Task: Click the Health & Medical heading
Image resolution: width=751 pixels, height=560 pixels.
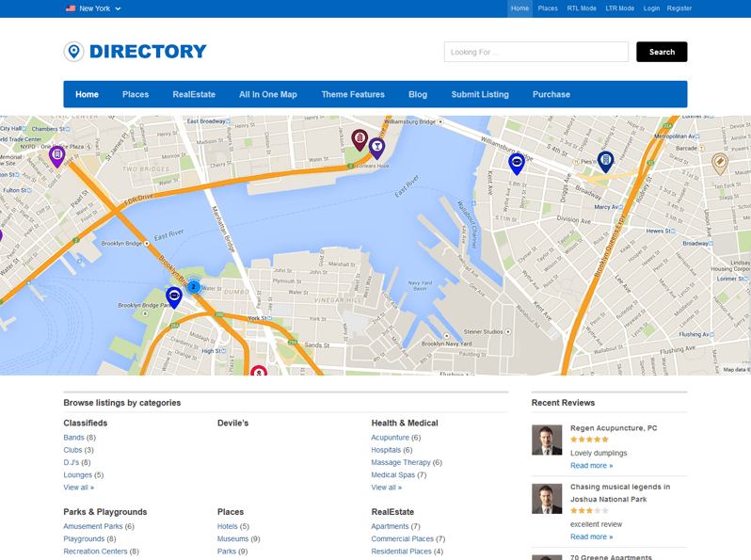Action: coord(405,423)
